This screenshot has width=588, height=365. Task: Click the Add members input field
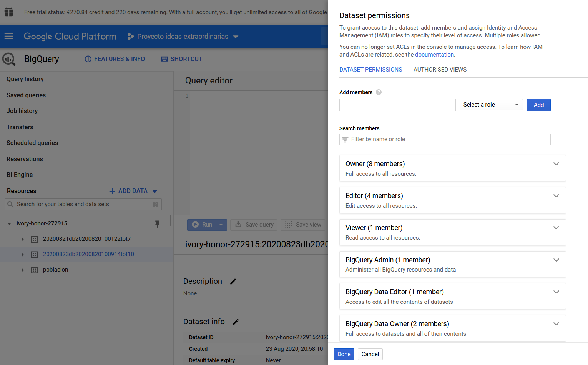tap(397, 105)
